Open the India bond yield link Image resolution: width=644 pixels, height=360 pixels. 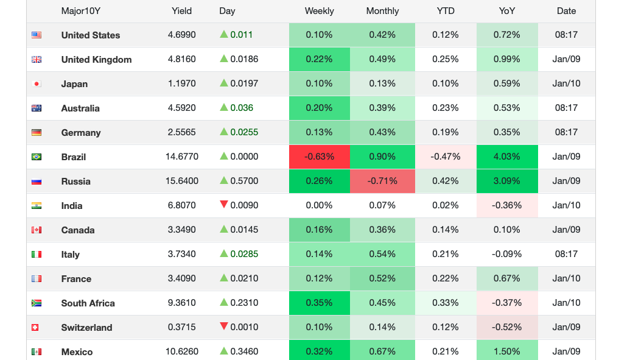click(72, 206)
